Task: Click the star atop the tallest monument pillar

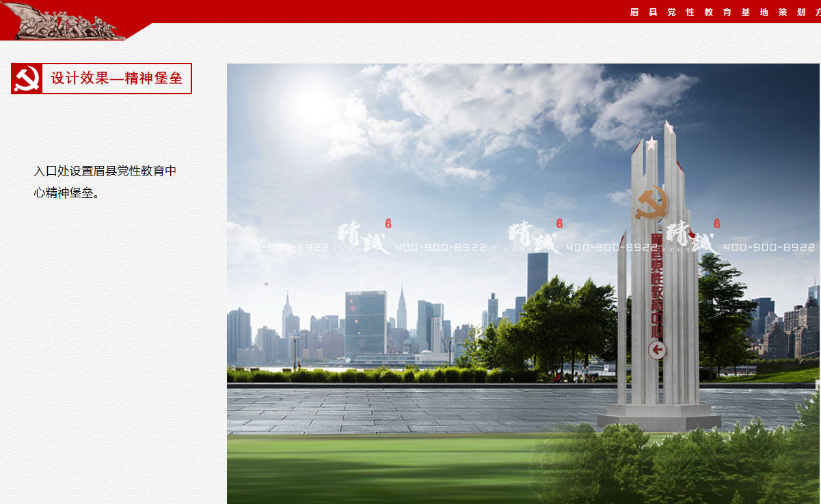Action: coord(669,128)
